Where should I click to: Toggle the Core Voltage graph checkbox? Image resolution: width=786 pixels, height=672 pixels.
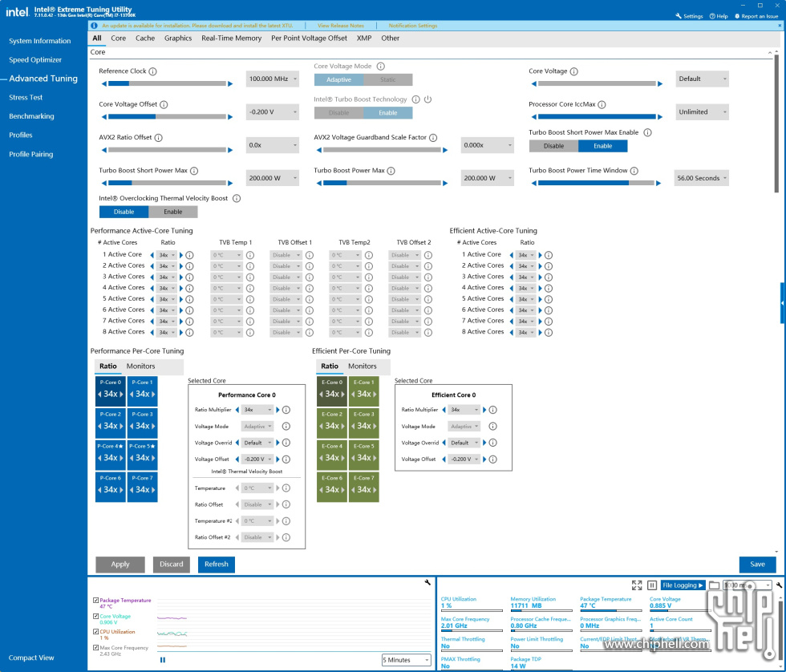95,617
